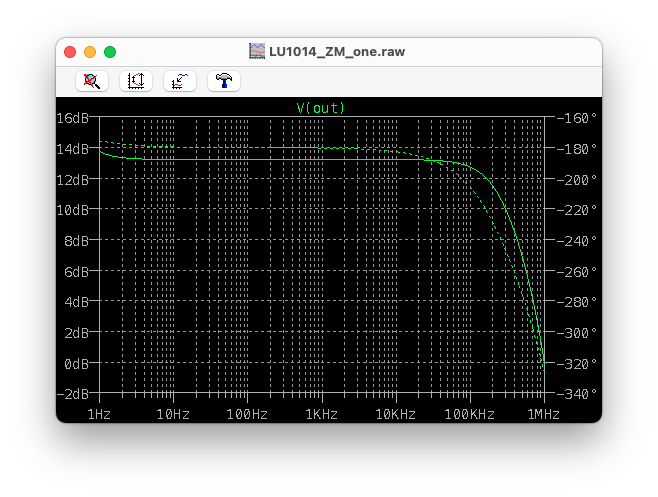Click the 12dB left axis label
This screenshot has width=658, height=497.
click(73, 180)
